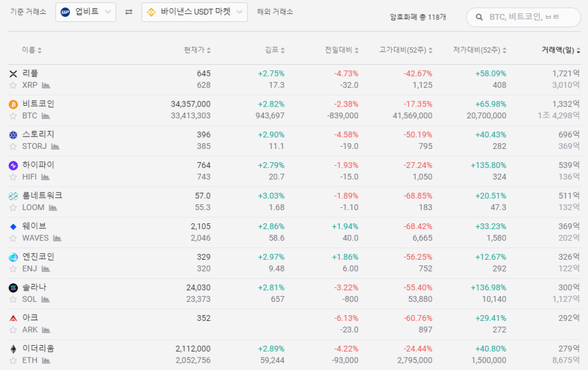Click the +135.80% low ratio for HIFI

pos(488,165)
